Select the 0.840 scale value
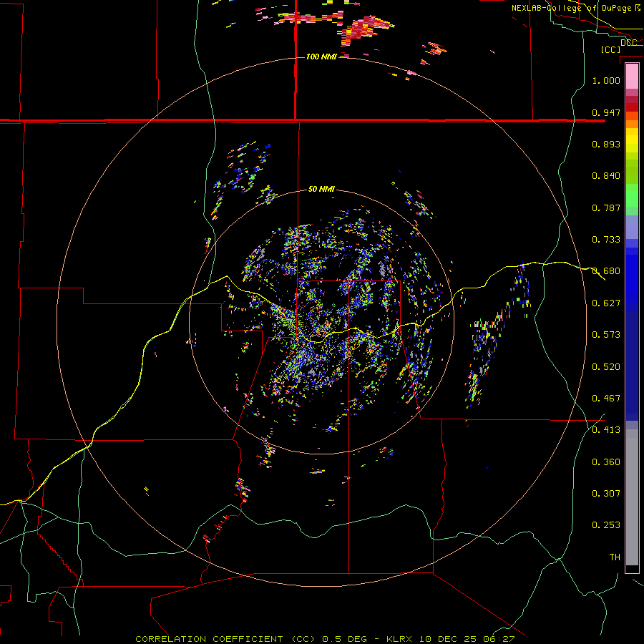 pos(606,176)
